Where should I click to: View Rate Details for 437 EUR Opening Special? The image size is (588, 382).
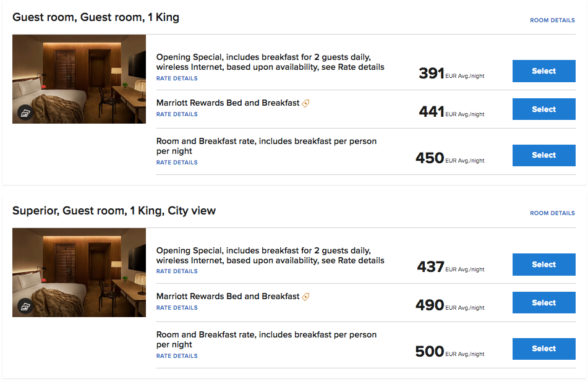coord(177,271)
